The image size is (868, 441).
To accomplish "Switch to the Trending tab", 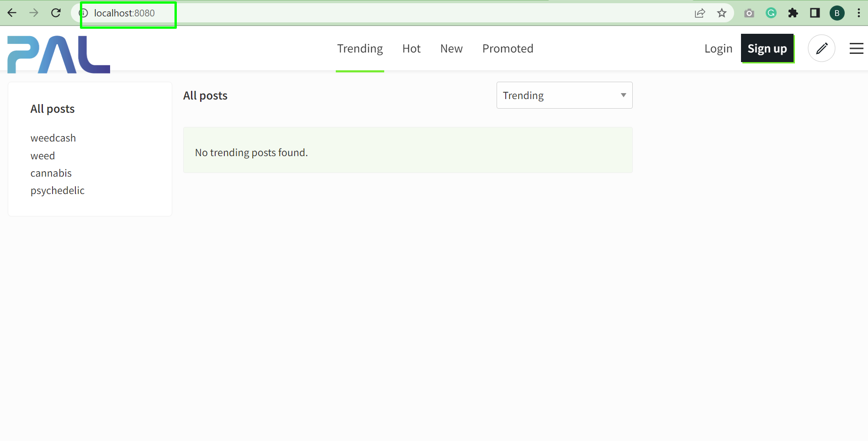I will pos(360,49).
